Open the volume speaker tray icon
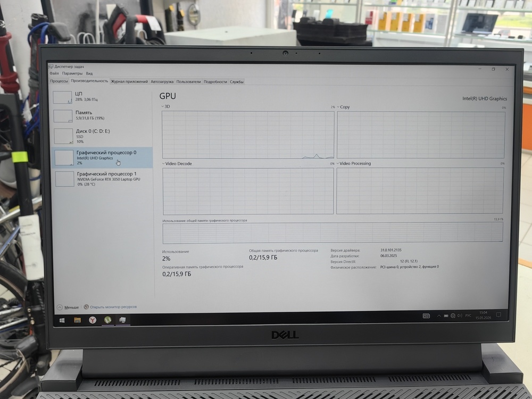 460,315
